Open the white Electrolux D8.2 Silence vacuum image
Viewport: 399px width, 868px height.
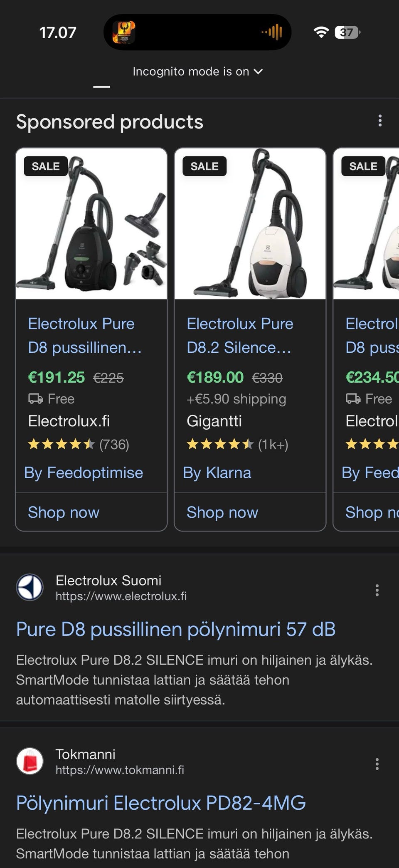[x=250, y=224]
